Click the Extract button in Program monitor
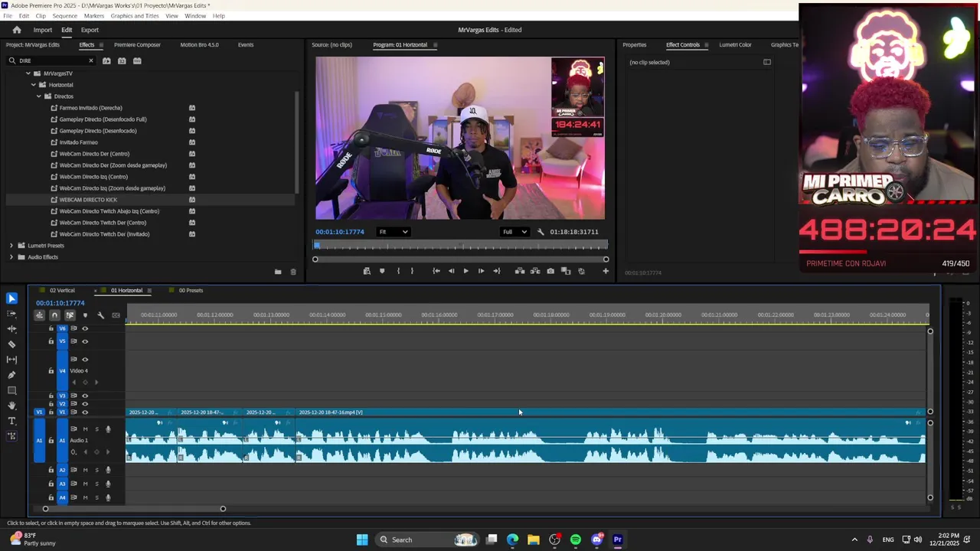This screenshot has height=551, width=980. pos(535,271)
